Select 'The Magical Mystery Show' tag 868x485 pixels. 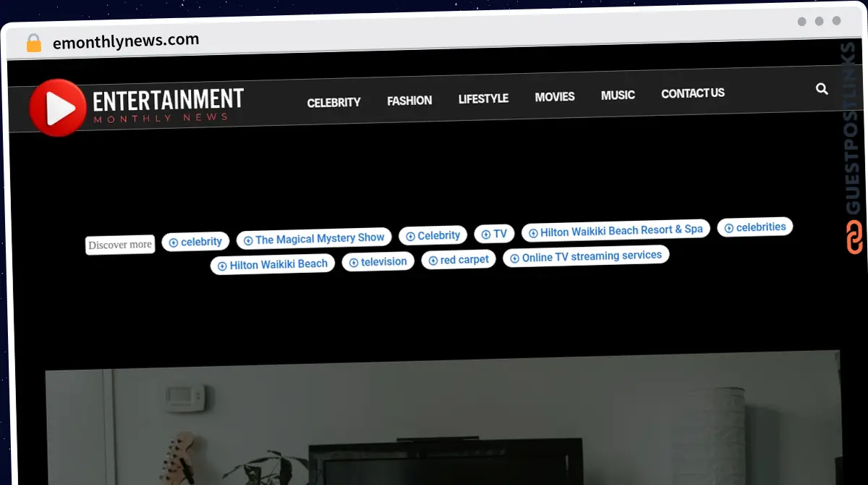click(x=314, y=238)
